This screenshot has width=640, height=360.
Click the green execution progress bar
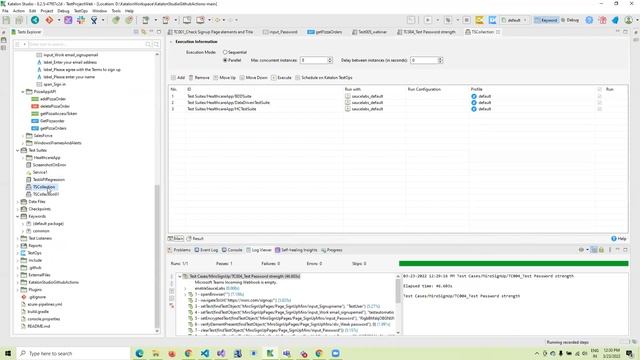pos(513,264)
